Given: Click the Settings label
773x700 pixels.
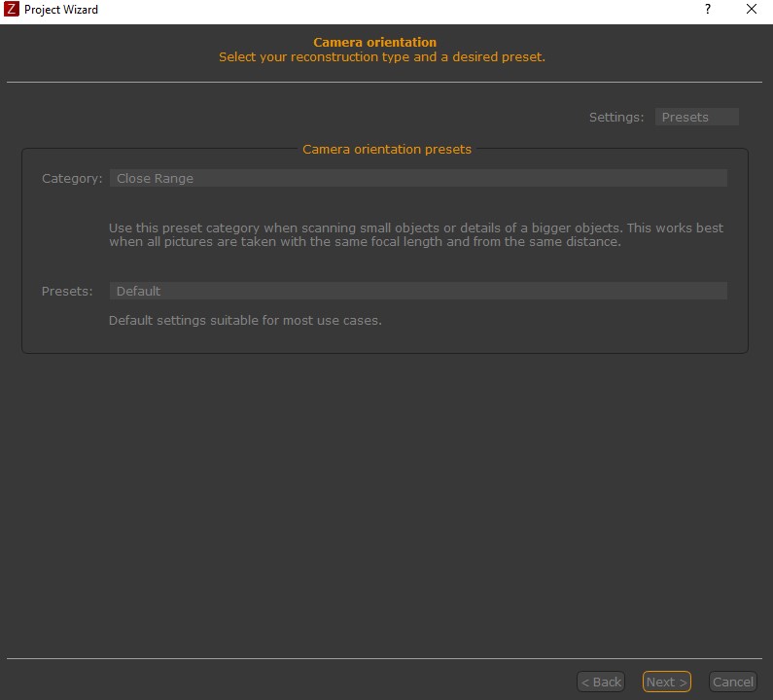Looking at the screenshot, I should click(616, 117).
